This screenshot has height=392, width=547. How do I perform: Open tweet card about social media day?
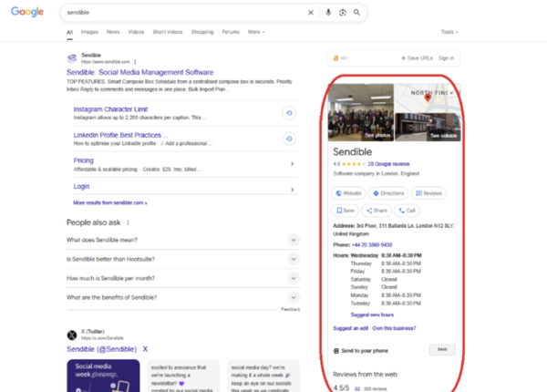(263, 376)
